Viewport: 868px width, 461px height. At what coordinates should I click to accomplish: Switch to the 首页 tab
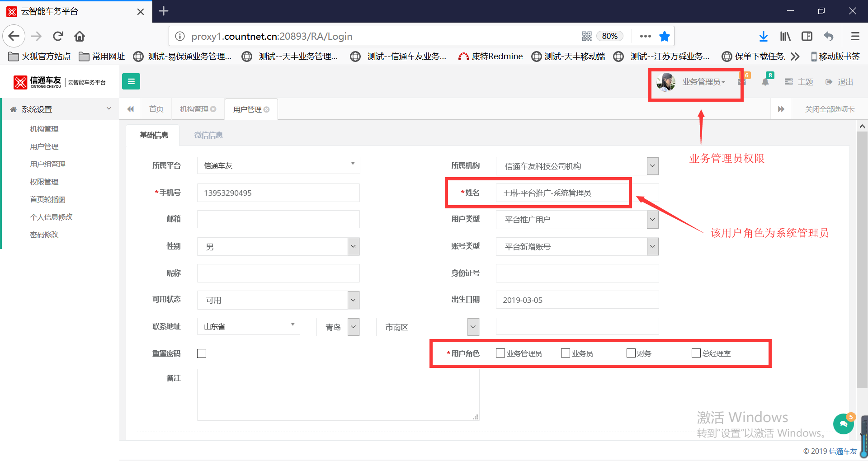pos(156,109)
